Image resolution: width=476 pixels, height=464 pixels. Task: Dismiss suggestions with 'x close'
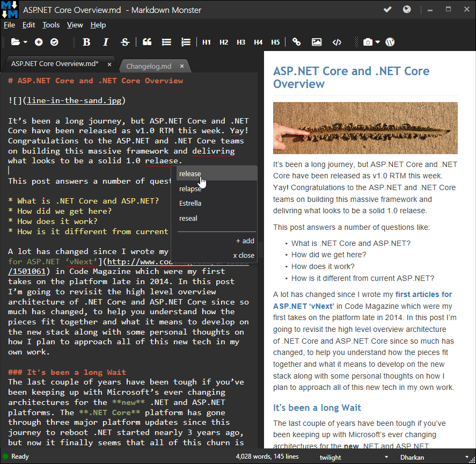pyautogui.click(x=244, y=255)
